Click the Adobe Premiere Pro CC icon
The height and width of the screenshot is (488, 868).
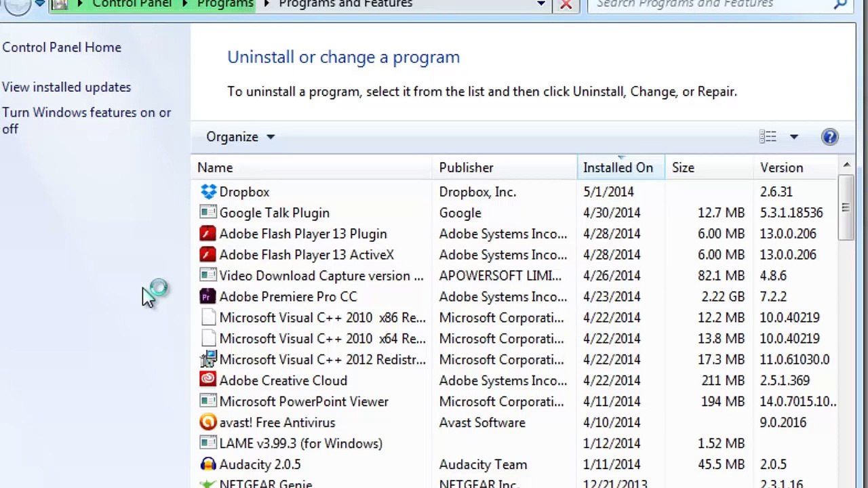click(x=208, y=297)
